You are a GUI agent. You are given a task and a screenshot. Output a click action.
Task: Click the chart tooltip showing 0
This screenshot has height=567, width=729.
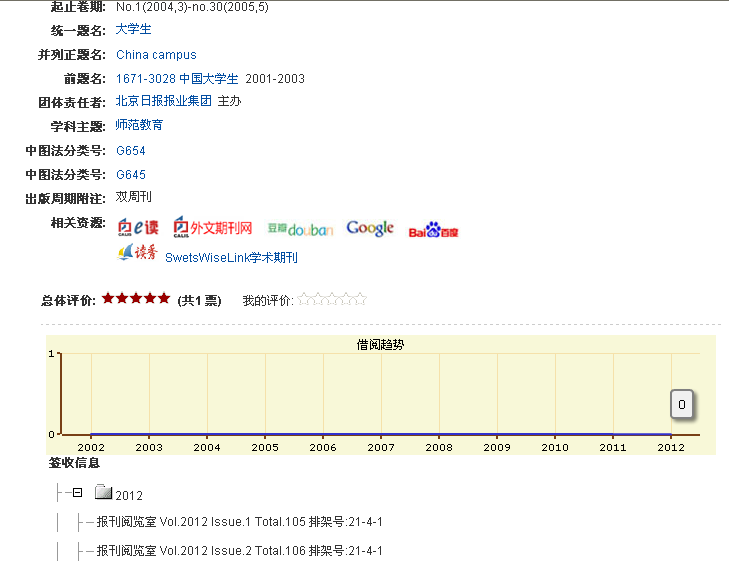682,404
